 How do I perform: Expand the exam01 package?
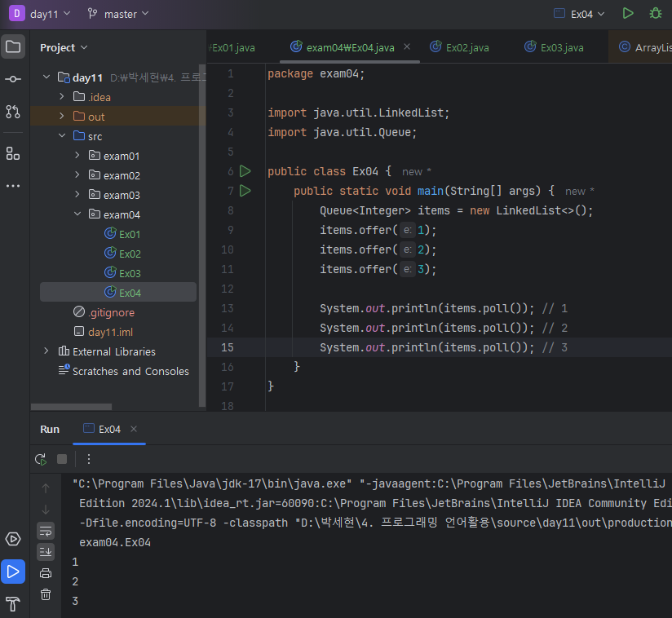(x=77, y=155)
